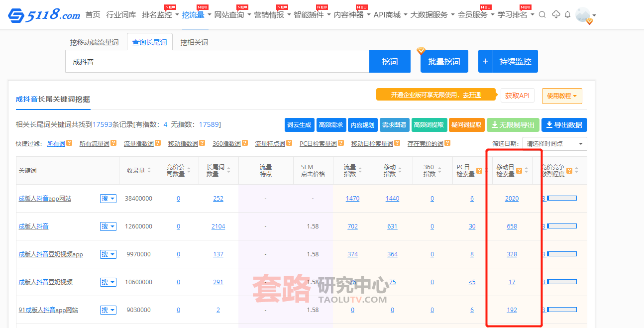Open the notification bell icon
Viewport: 644px width, 328px height.
(567, 14)
